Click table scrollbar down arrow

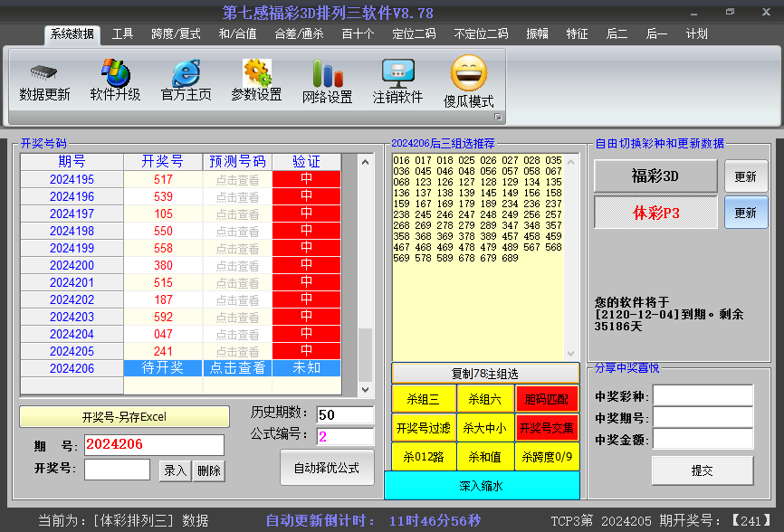tap(366, 390)
